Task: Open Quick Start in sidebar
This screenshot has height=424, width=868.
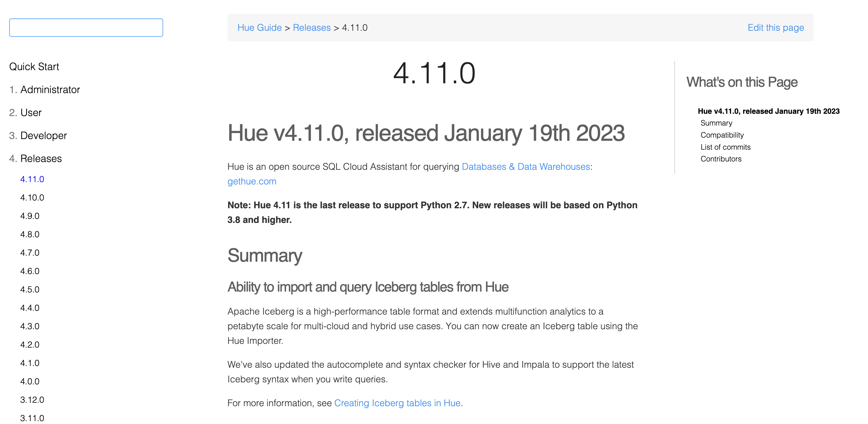Action: [34, 66]
